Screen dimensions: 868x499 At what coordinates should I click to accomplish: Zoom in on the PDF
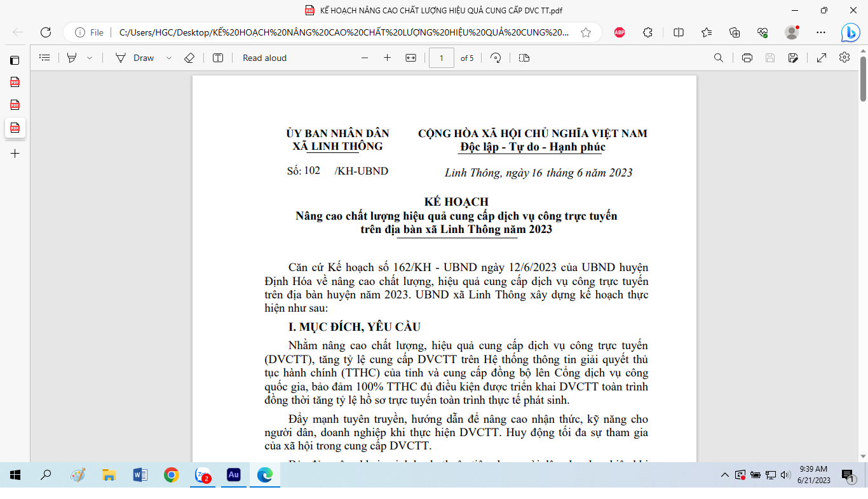pyautogui.click(x=387, y=58)
